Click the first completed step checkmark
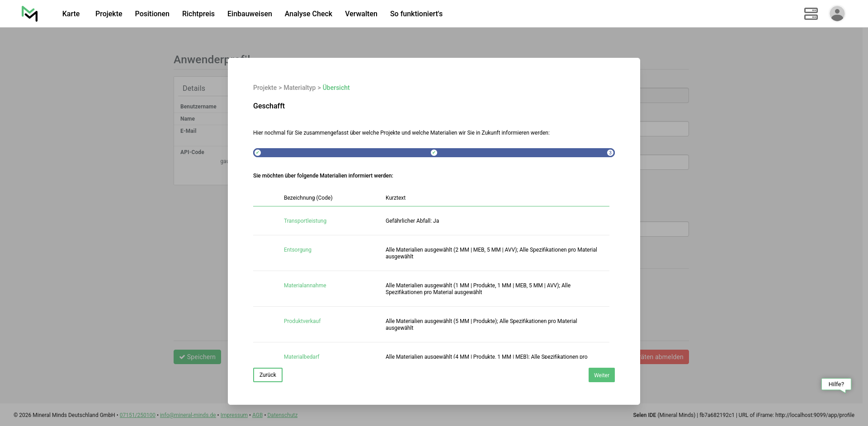The height and width of the screenshot is (426, 868). coord(258,153)
